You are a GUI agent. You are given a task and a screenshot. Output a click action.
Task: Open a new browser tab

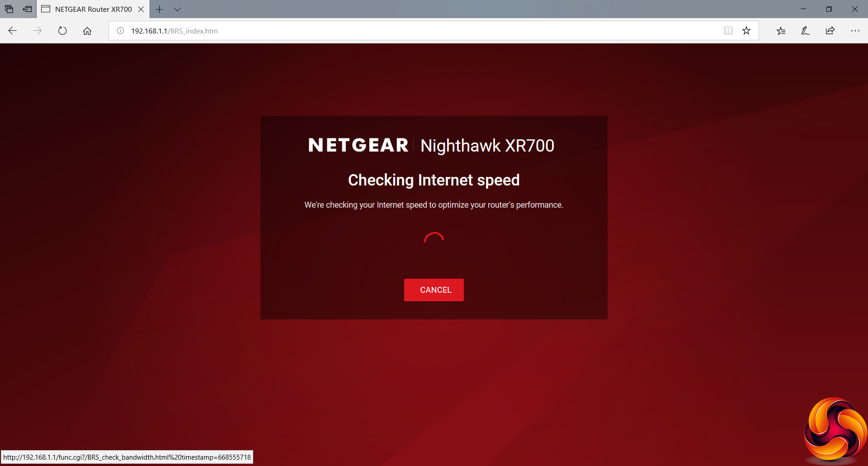point(159,9)
